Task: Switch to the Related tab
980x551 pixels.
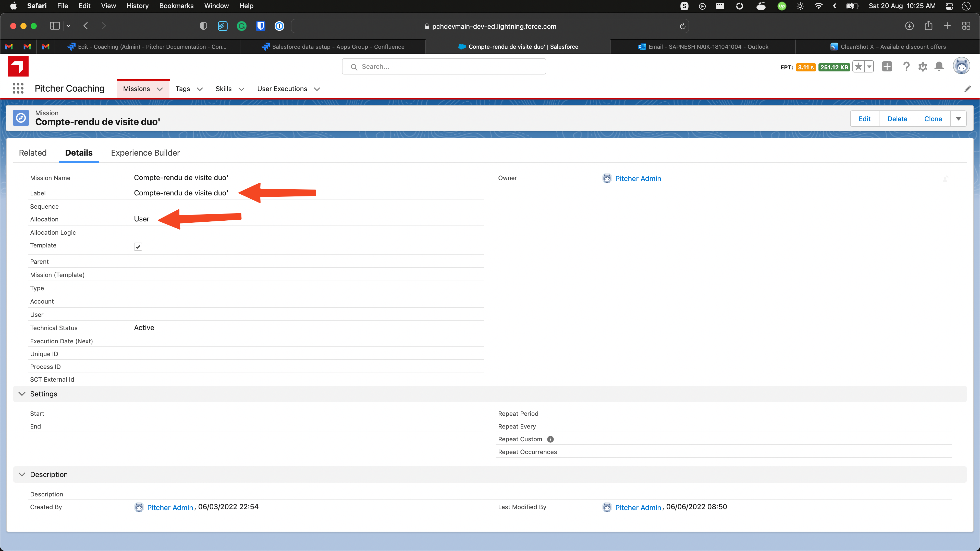Action: (x=33, y=153)
